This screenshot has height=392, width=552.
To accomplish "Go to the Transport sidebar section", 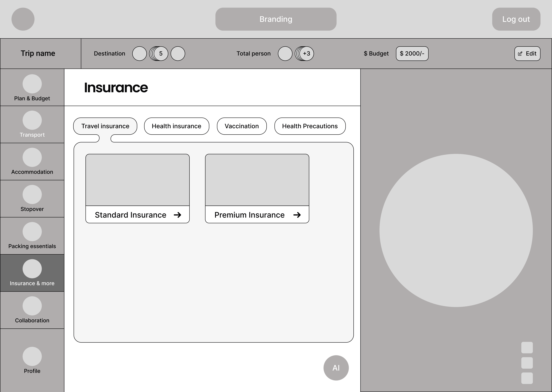I will coord(32,120).
